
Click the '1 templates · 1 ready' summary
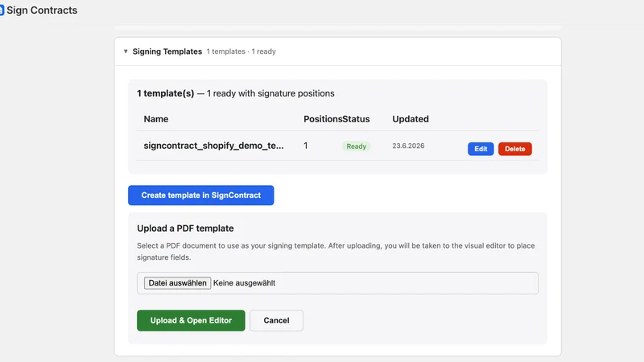241,51
